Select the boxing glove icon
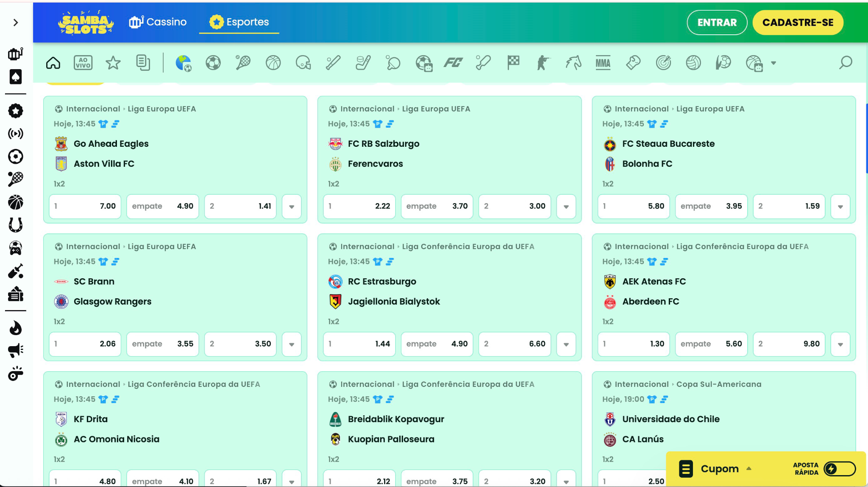Screen dimensions: 868x487 pyautogui.click(x=633, y=63)
